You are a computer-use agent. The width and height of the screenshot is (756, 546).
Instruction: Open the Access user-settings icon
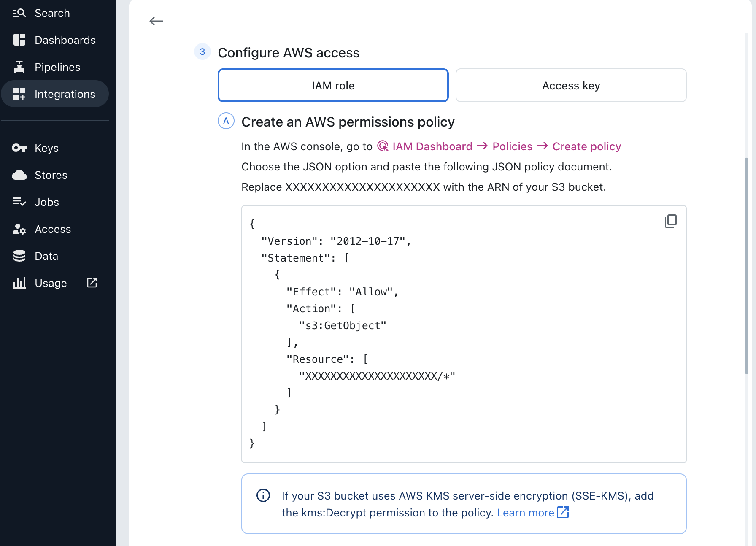click(19, 229)
